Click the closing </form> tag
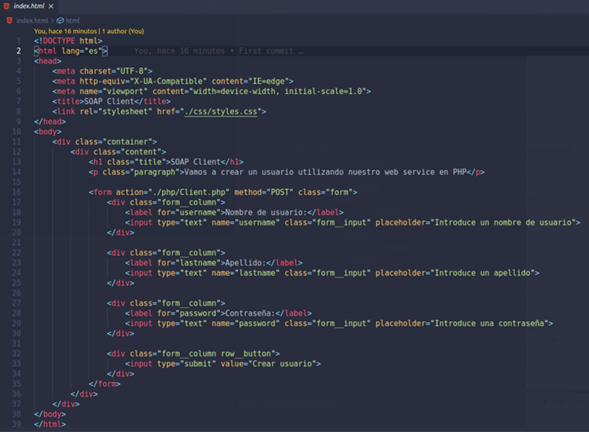Viewport: 589px width, 432px height. [104, 384]
